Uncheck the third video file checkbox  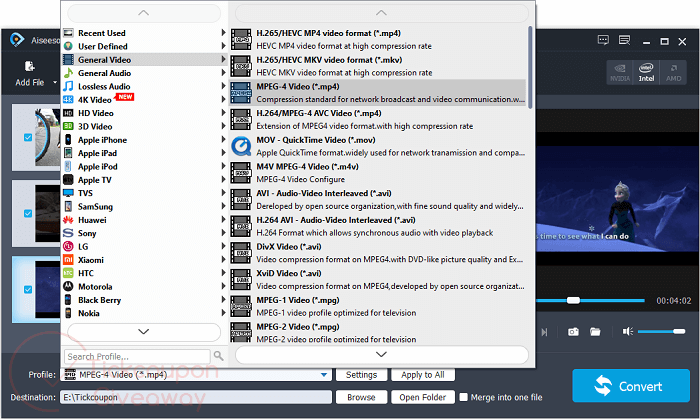[28, 289]
